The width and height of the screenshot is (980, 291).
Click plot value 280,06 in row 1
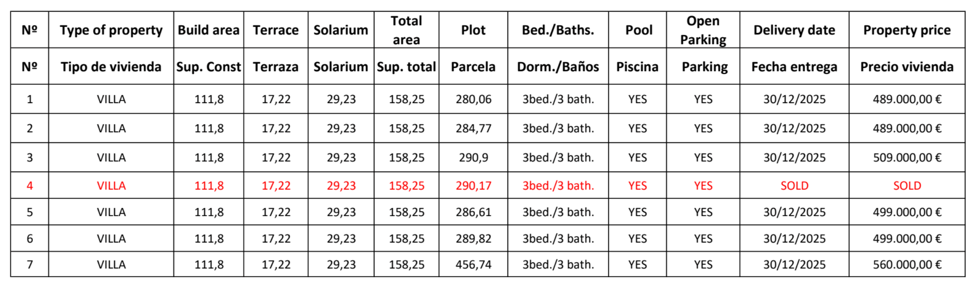coord(473,99)
